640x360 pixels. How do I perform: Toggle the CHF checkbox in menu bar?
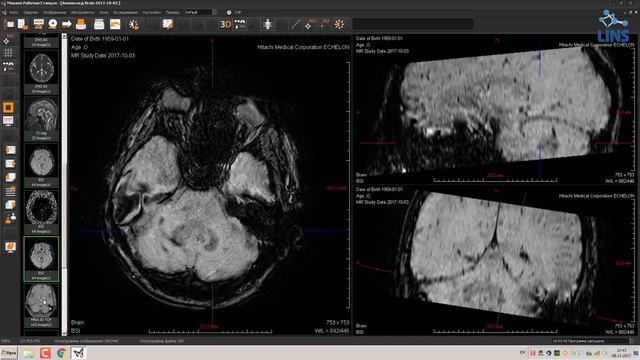click(229, 13)
